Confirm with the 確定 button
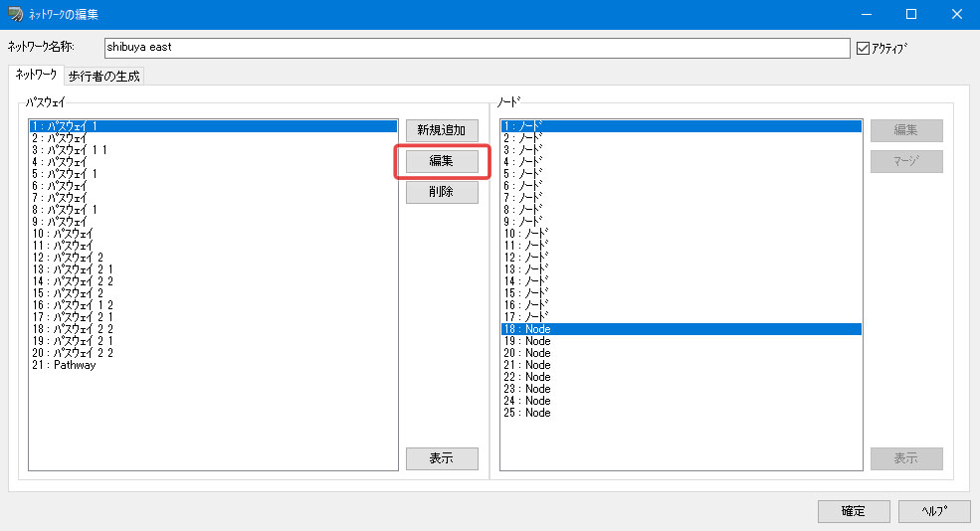 [854, 511]
